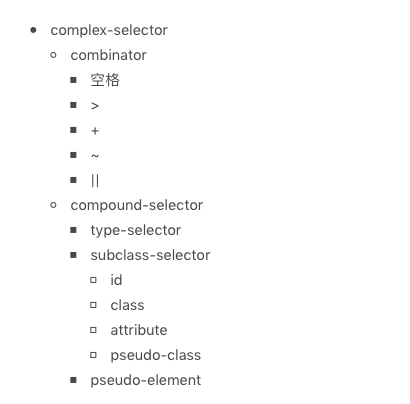Select the compound-selector entry
This screenshot has height=404, width=410.
[x=137, y=205]
